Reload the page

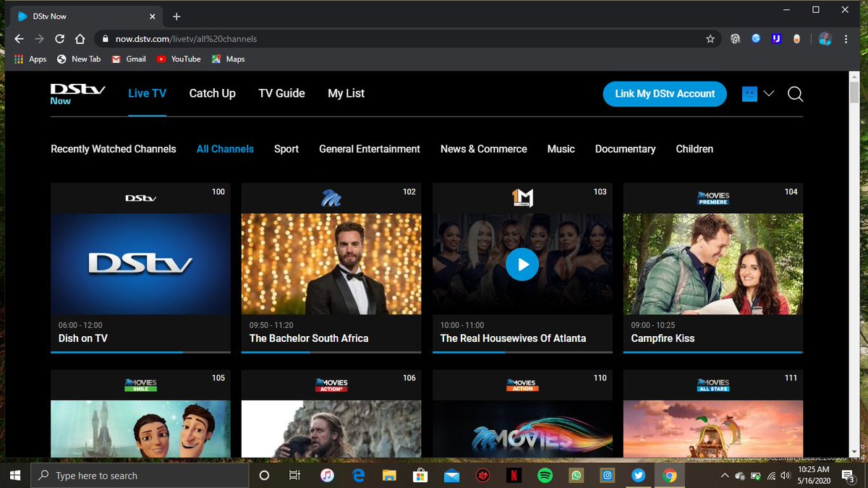(60, 39)
